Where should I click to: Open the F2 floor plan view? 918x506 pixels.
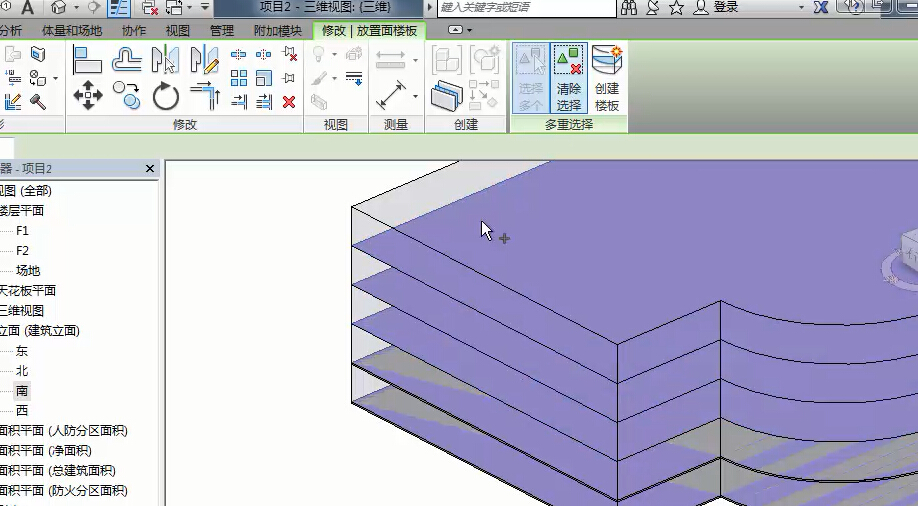coord(22,251)
